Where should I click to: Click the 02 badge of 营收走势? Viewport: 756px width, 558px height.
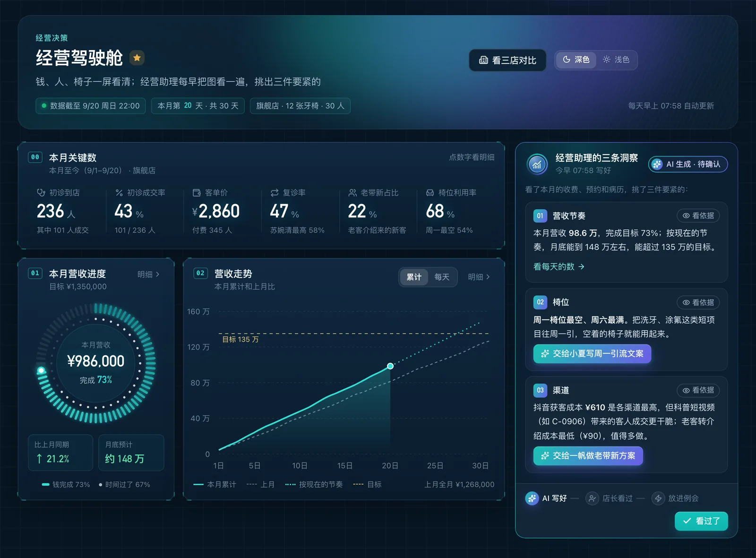coord(200,273)
